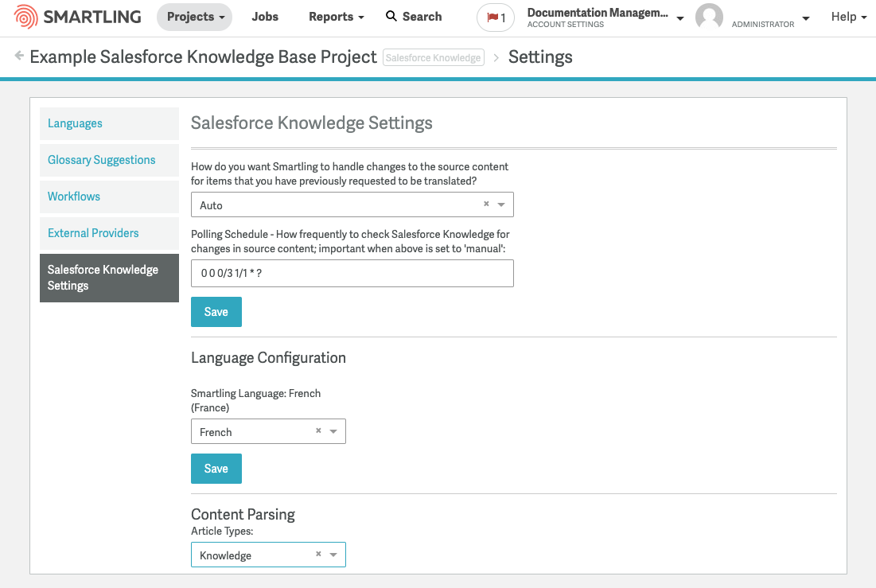Clear the French selection with x

point(318,430)
